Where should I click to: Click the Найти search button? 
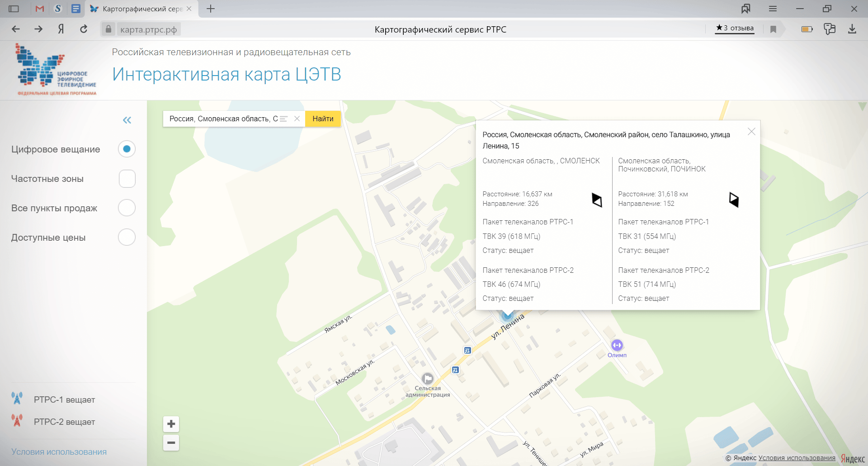[x=323, y=119]
